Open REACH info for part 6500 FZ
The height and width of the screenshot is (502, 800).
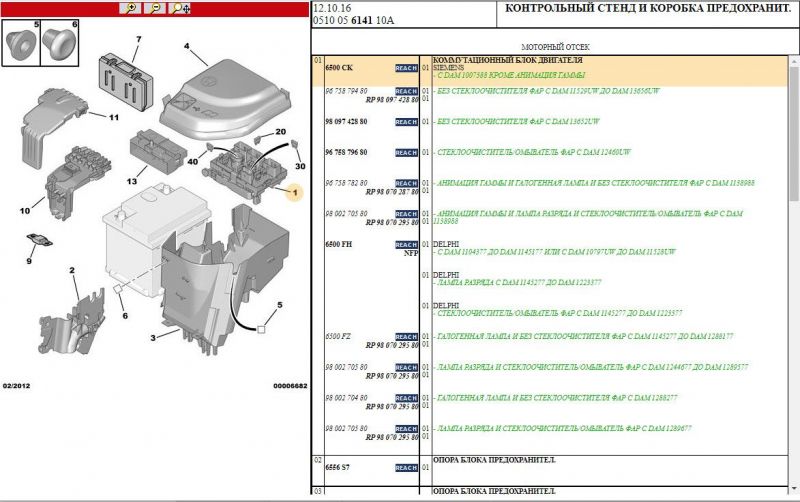[x=406, y=337]
